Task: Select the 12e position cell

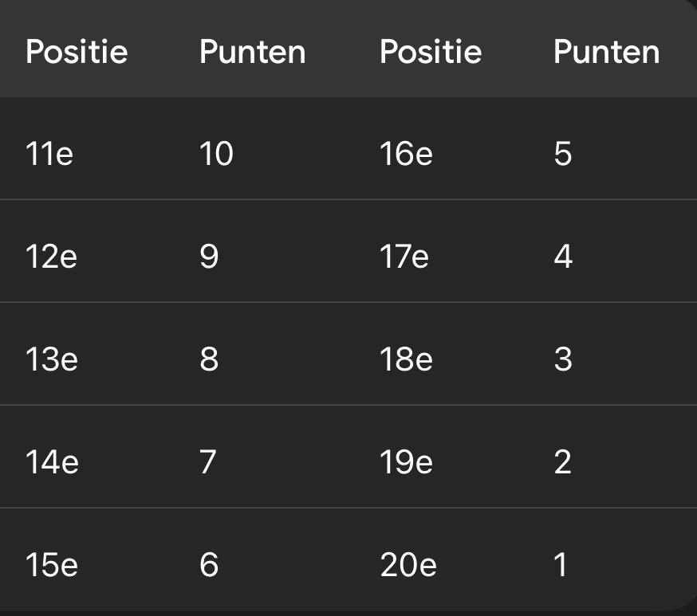Action: tap(51, 256)
